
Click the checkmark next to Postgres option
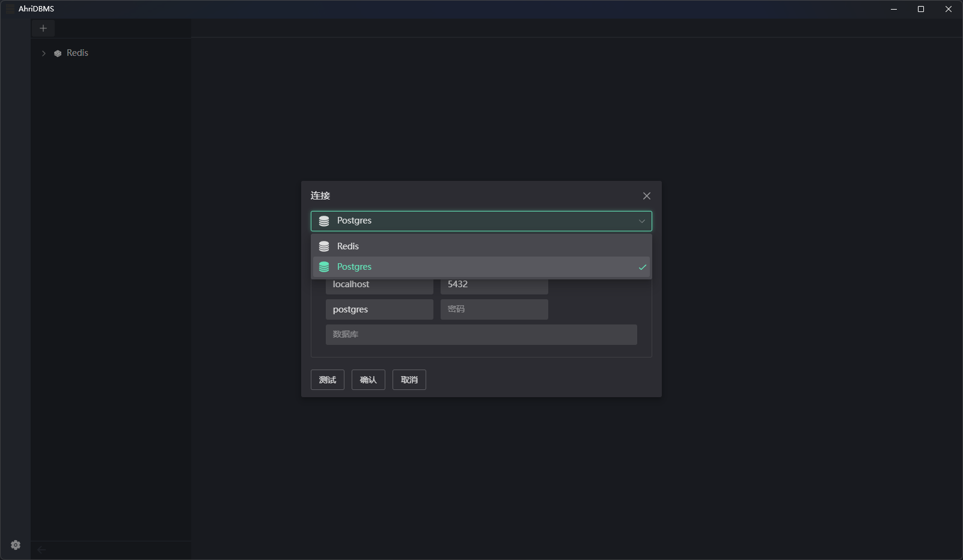pyautogui.click(x=643, y=267)
